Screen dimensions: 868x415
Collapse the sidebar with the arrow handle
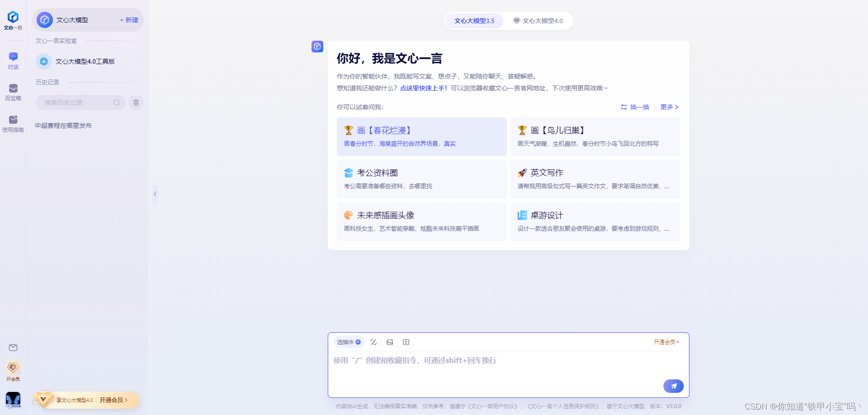[x=155, y=194]
